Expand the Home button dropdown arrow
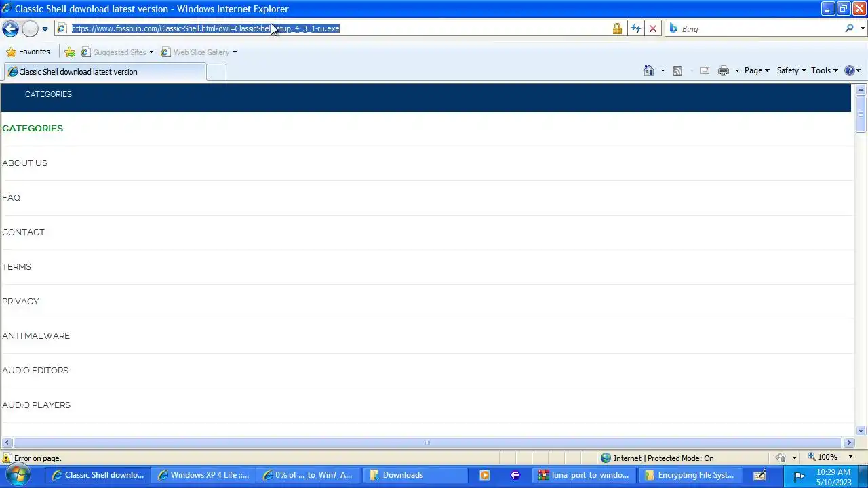The width and height of the screenshot is (868, 488). pyautogui.click(x=663, y=70)
